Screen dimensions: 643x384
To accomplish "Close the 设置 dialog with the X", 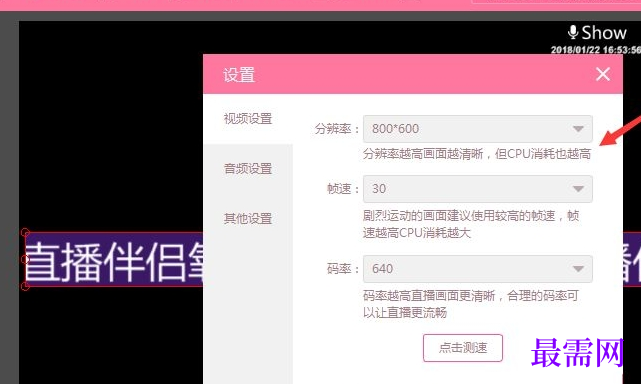I will pyautogui.click(x=603, y=74).
